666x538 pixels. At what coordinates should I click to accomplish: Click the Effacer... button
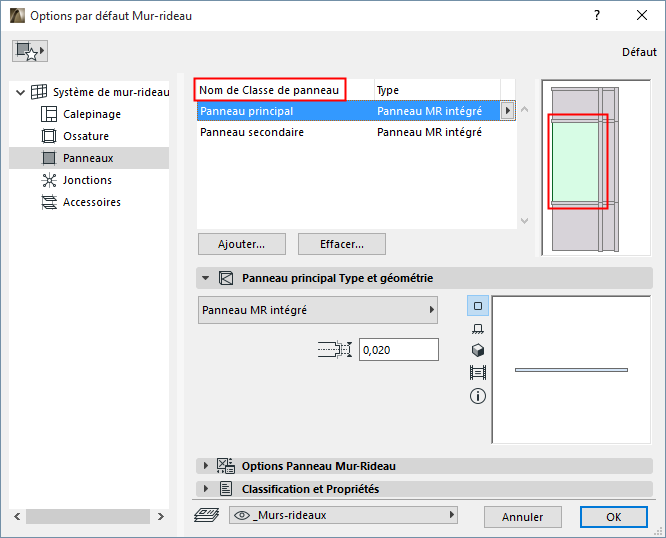pos(342,244)
